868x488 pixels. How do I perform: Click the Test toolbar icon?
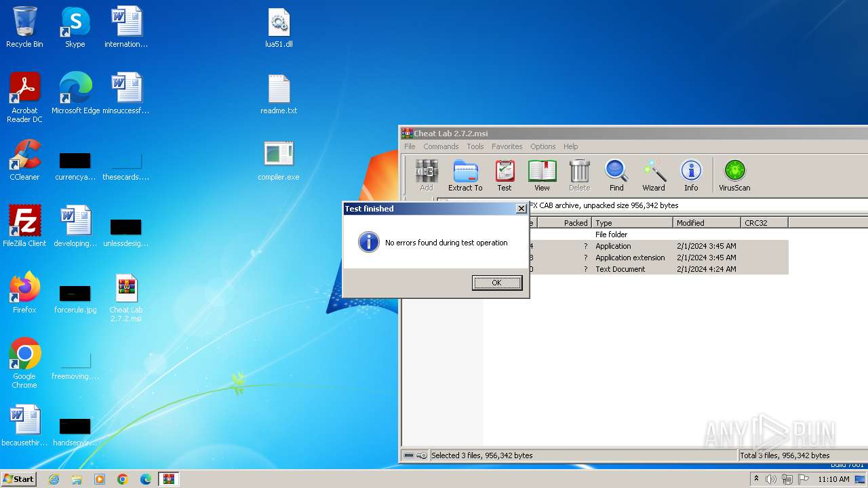coord(505,176)
